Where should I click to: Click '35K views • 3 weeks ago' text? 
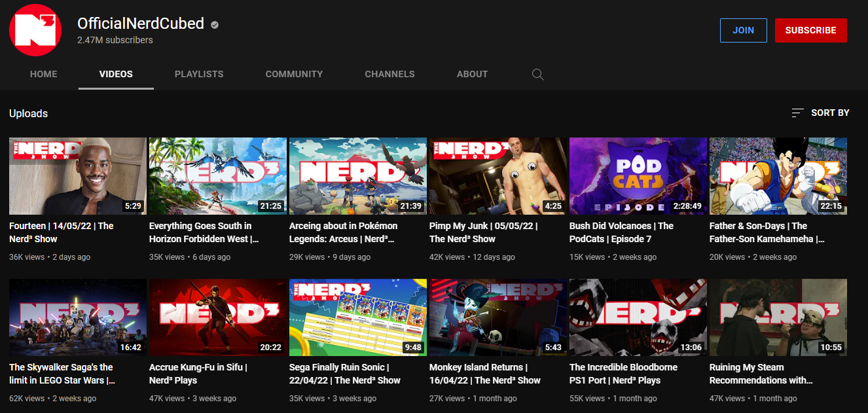point(333,399)
